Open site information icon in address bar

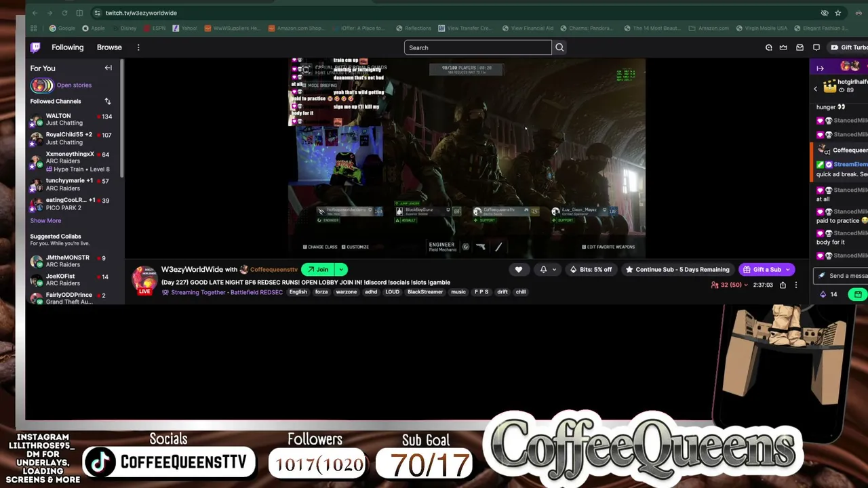(x=98, y=13)
